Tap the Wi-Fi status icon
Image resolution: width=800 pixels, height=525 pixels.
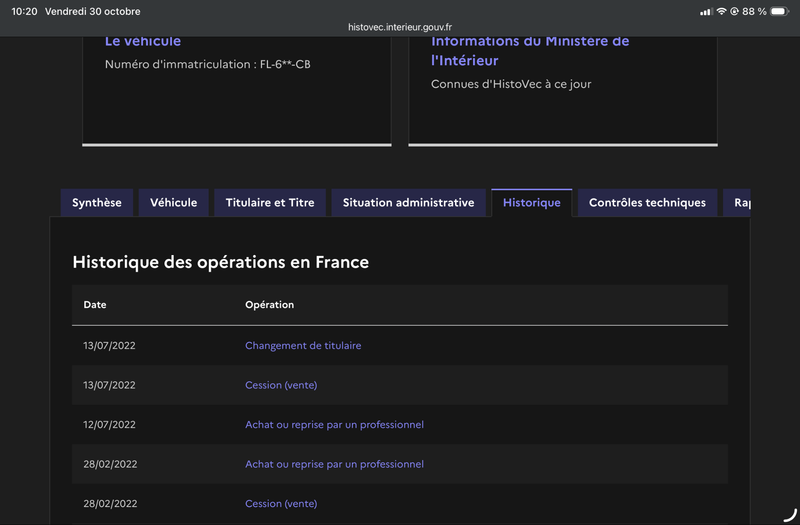point(721,11)
